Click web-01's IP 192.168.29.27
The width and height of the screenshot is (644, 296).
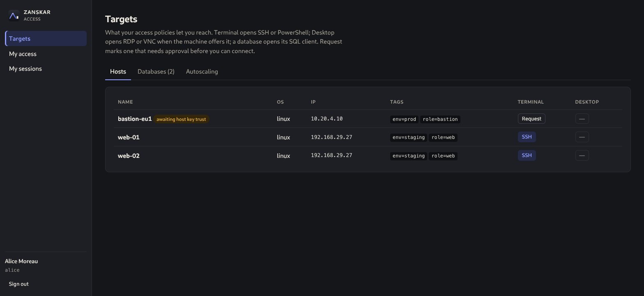point(331,137)
